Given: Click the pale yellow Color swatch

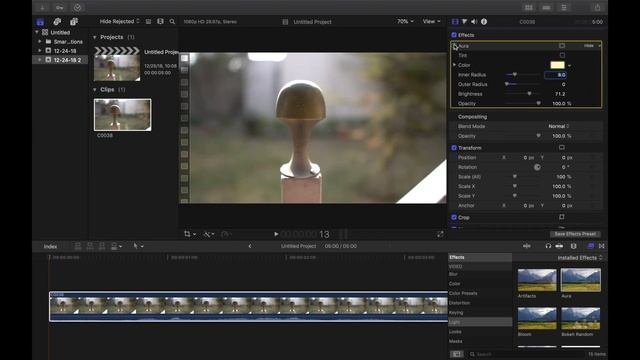Looking at the screenshot, I should tap(557, 65).
